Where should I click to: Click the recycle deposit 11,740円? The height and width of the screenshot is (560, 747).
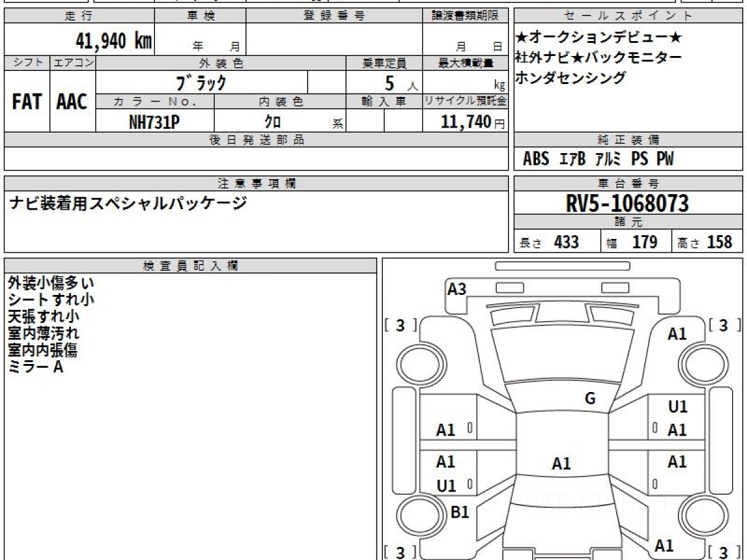[x=473, y=122]
